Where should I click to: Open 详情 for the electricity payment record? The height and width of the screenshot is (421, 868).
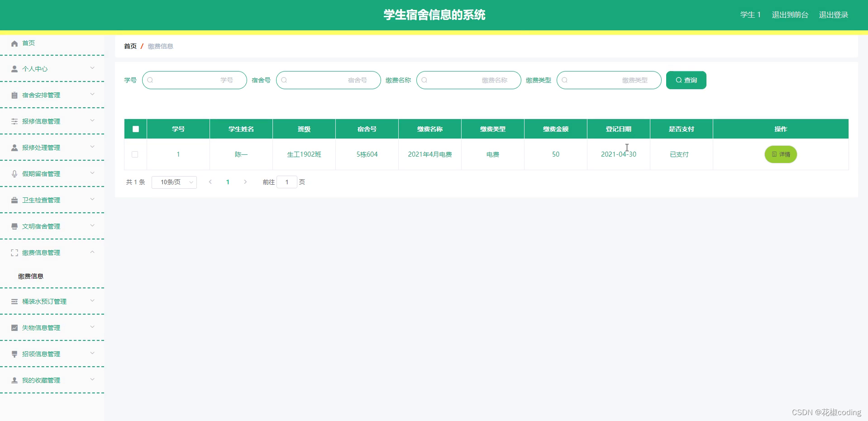coord(780,154)
